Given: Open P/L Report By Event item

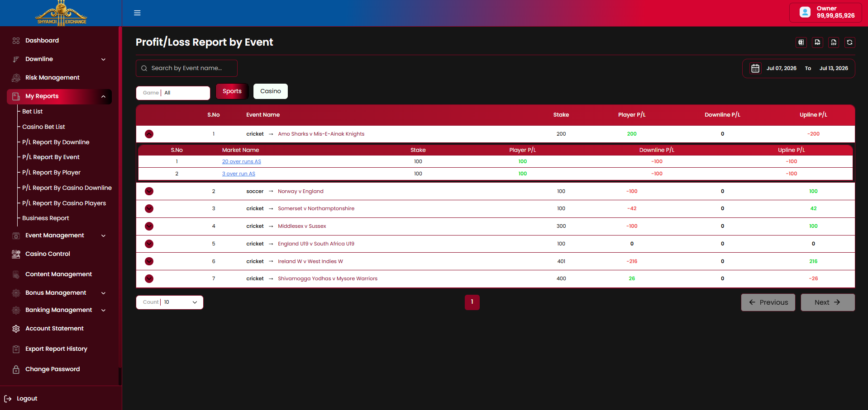Looking at the screenshot, I should point(51,157).
